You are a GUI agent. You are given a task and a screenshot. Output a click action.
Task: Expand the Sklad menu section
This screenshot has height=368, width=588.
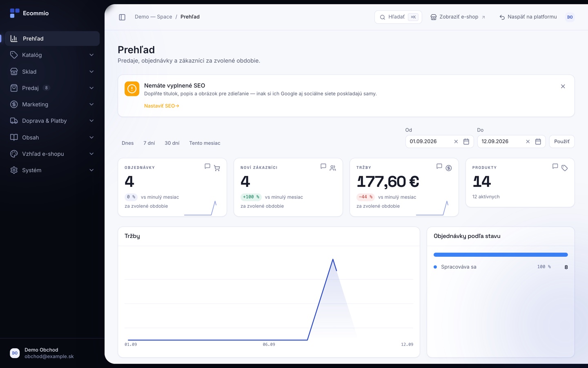tap(52, 72)
